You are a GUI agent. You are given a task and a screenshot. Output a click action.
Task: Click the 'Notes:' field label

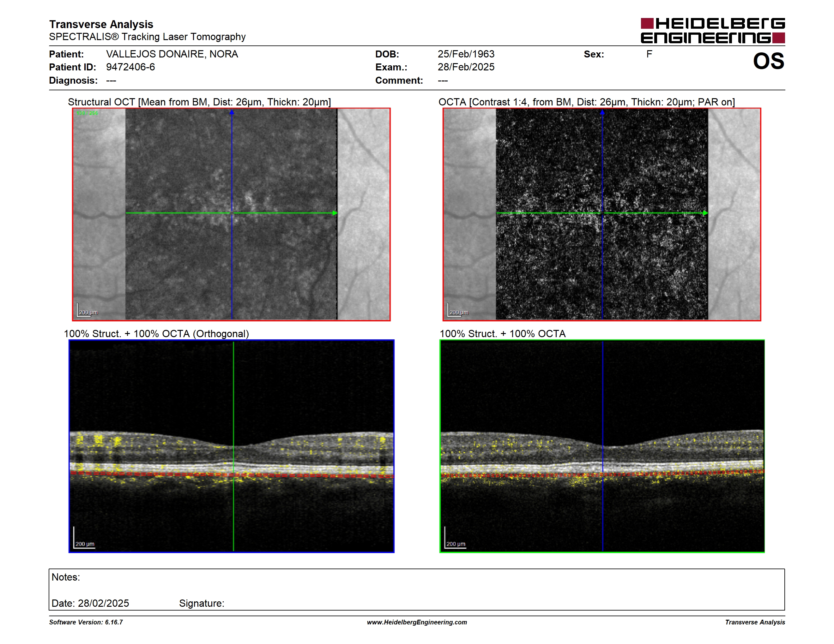pyautogui.click(x=66, y=577)
